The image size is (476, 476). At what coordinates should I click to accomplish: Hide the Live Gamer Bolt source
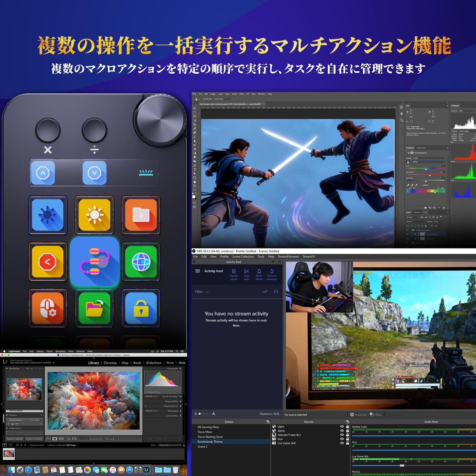(x=342, y=443)
